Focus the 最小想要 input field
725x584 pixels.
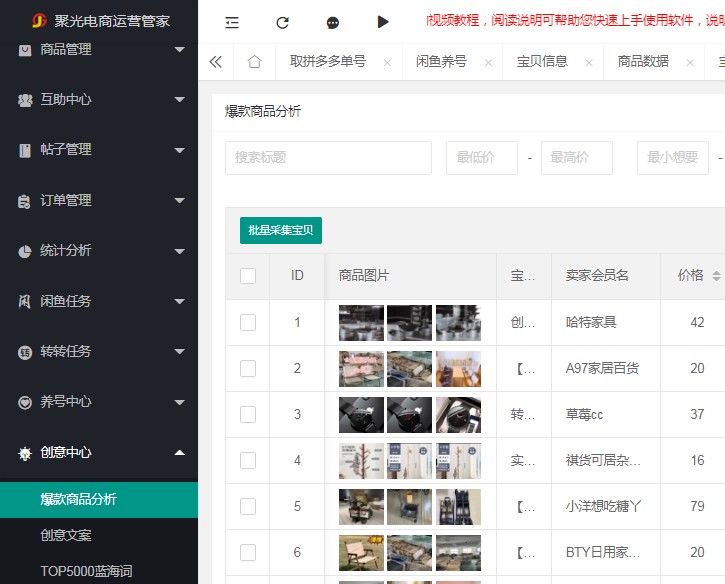(x=673, y=158)
